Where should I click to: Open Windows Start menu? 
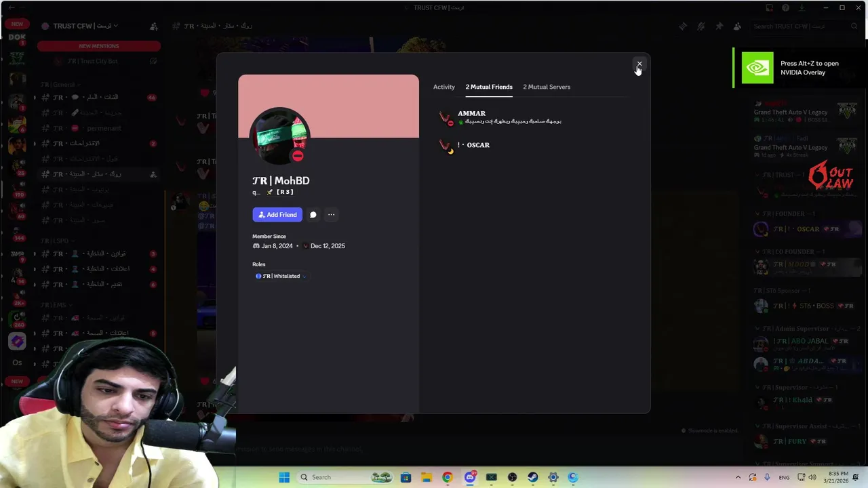tap(284, 477)
